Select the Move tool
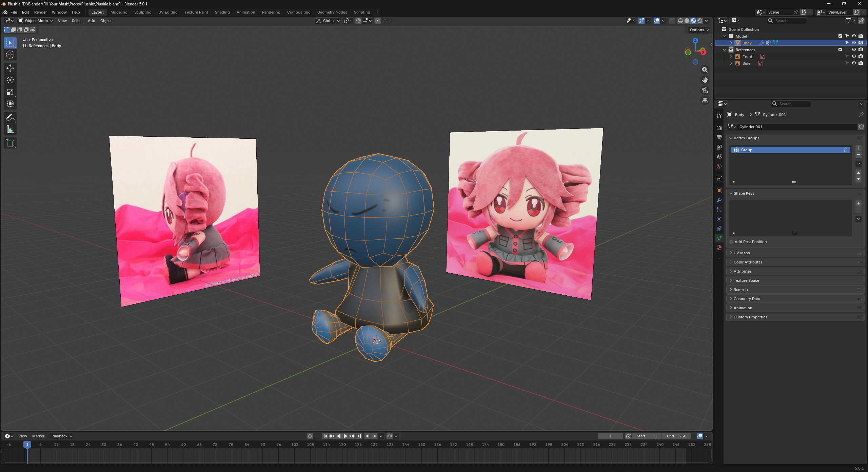This screenshot has height=472, width=868. (x=10, y=68)
